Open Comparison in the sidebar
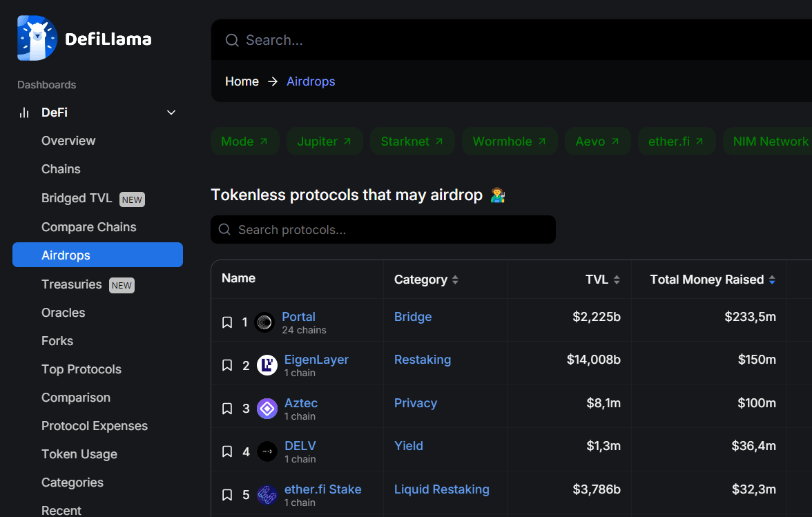Viewport: 812px width, 517px height. [x=76, y=398]
